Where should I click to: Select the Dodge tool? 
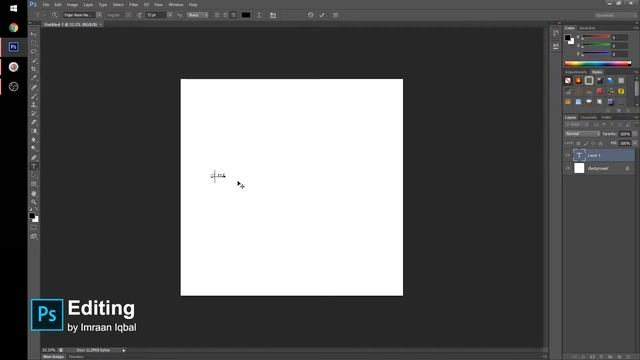(34, 148)
